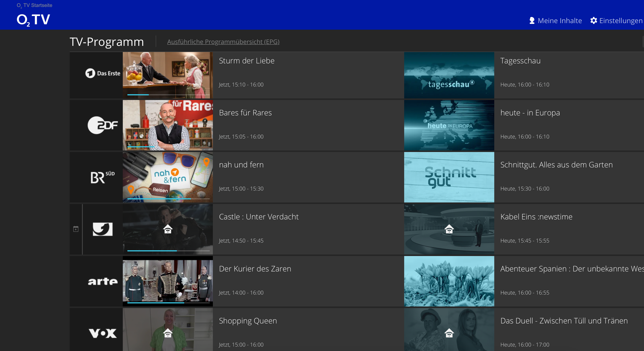Click time text 'Heute, 15:30 - 16:00'

point(525,189)
